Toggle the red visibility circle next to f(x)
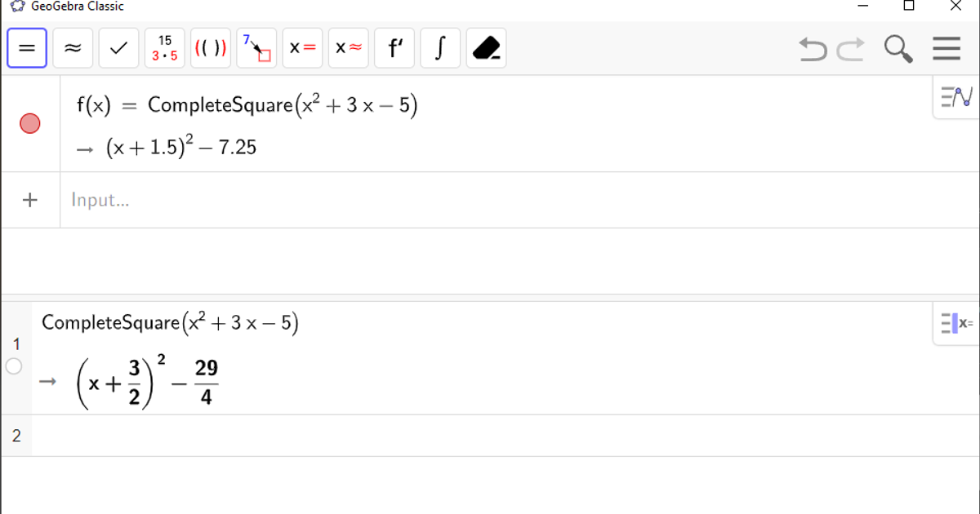980x514 pixels. click(30, 123)
